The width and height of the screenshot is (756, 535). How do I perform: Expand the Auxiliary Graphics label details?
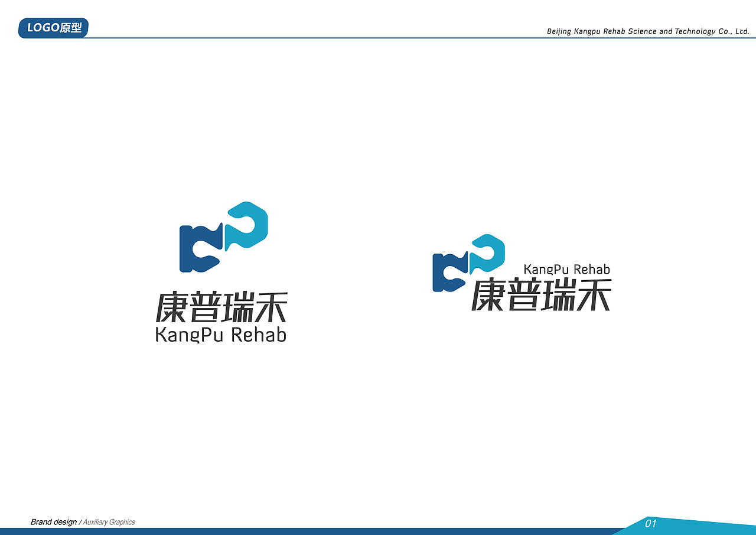pos(110,522)
